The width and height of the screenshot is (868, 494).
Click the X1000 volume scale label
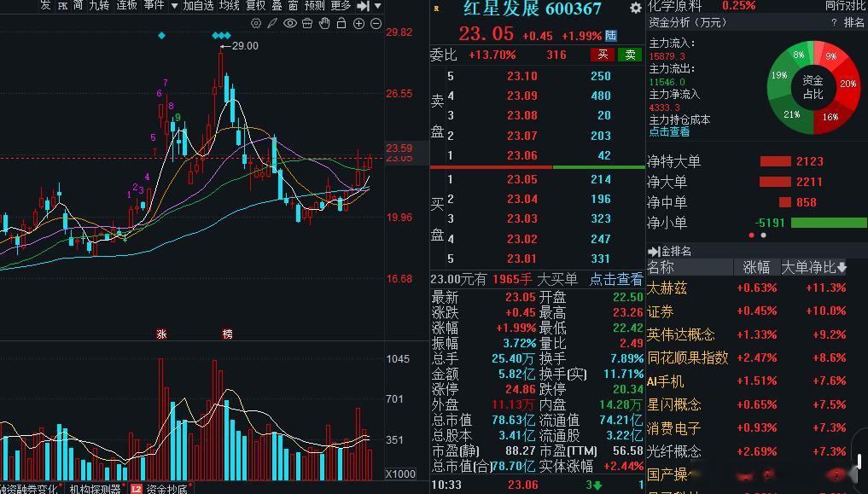(x=400, y=474)
